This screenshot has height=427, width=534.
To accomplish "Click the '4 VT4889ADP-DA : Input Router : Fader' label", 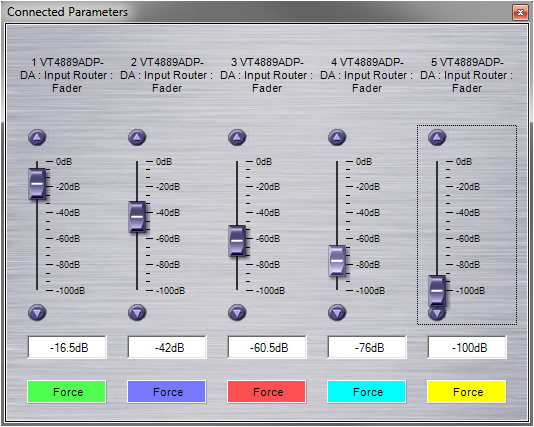I will tap(367, 75).
